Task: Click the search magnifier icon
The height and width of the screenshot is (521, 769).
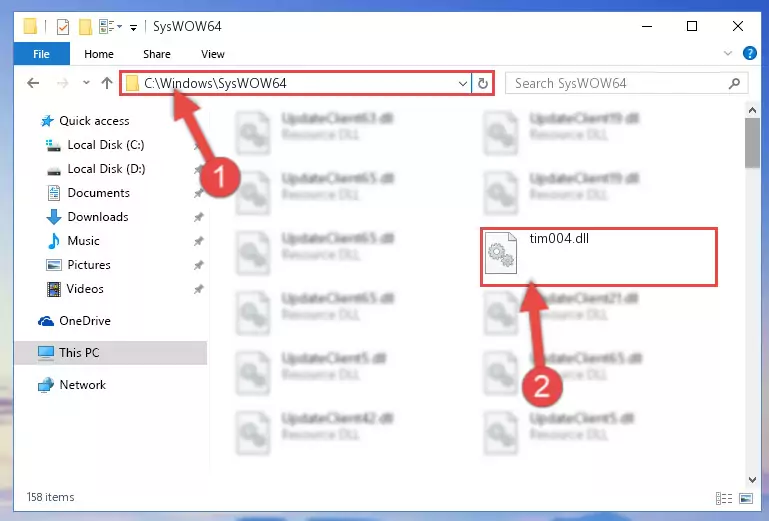Action: tap(734, 83)
